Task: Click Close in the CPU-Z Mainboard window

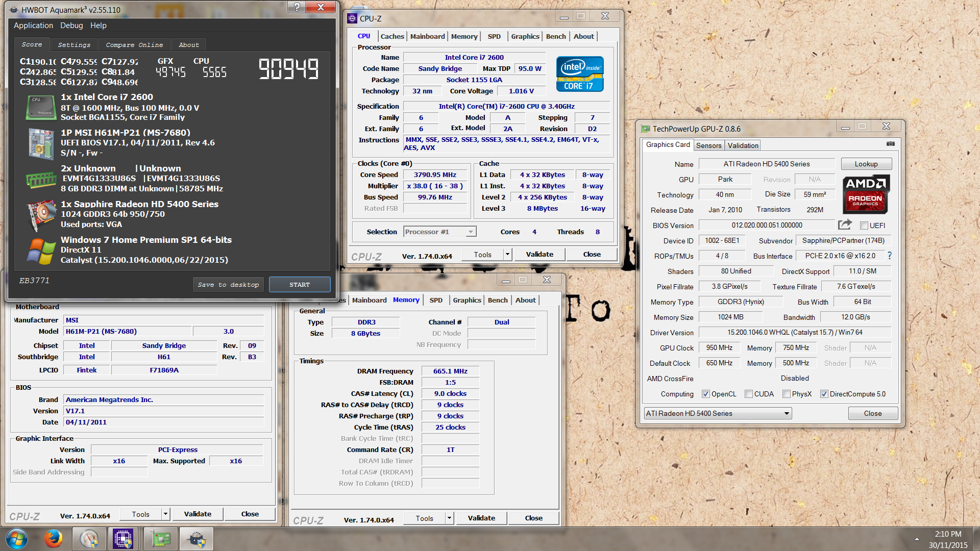Action: click(250, 514)
